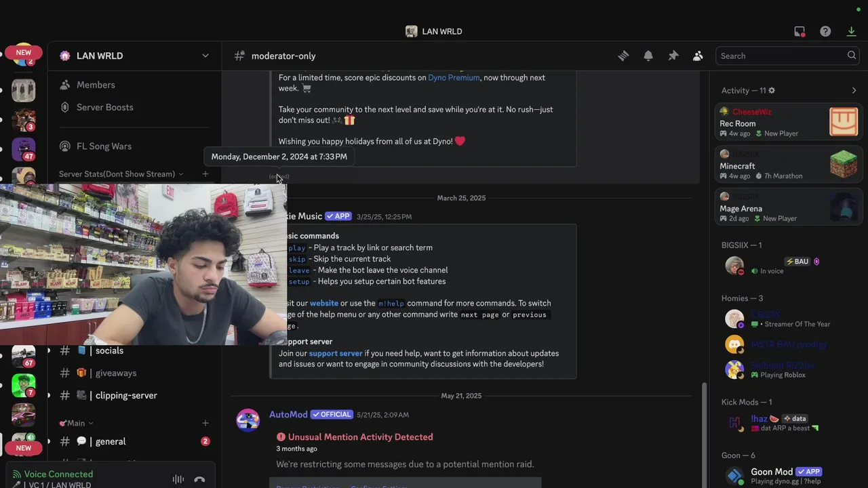Click the notification bell icon
This screenshot has width=868, height=488.
click(648, 56)
